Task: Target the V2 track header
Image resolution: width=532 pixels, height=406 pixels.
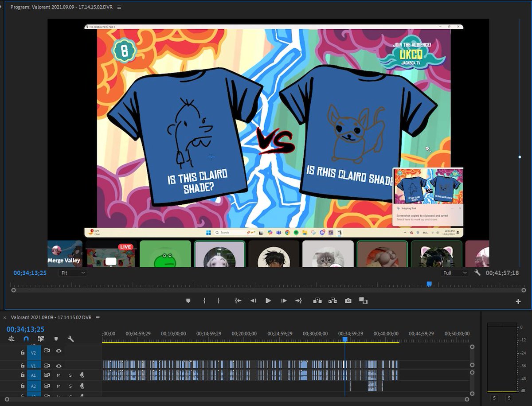Action: (33, 353)
